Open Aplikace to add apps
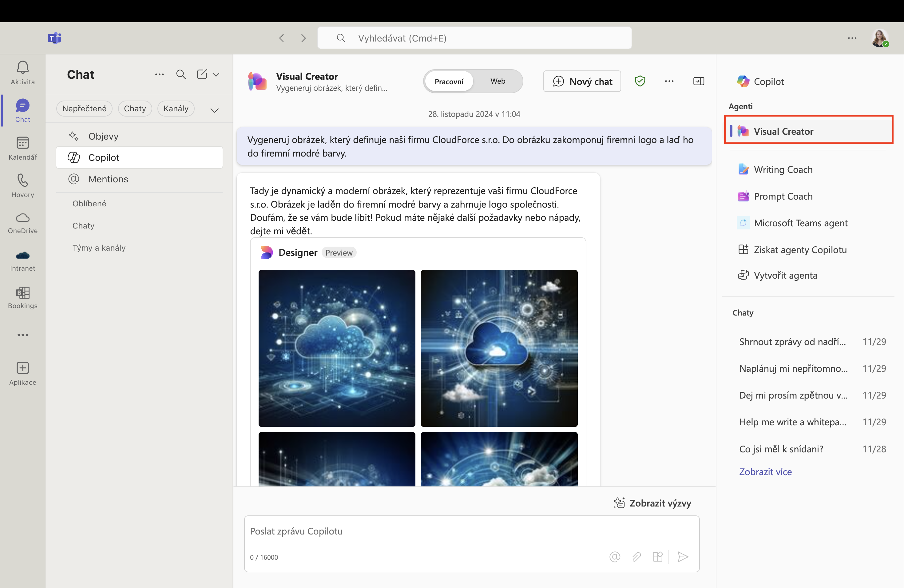904x588 pixels. point(22,373)
